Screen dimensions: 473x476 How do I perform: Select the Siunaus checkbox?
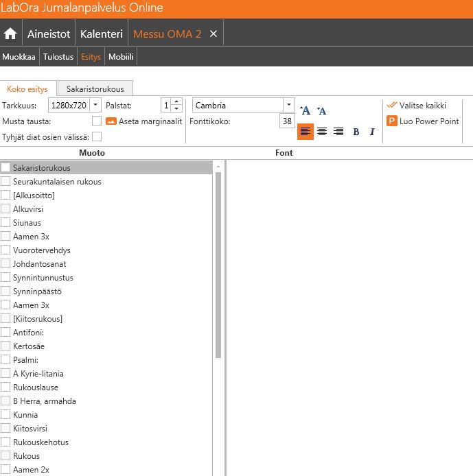(5, 222)
